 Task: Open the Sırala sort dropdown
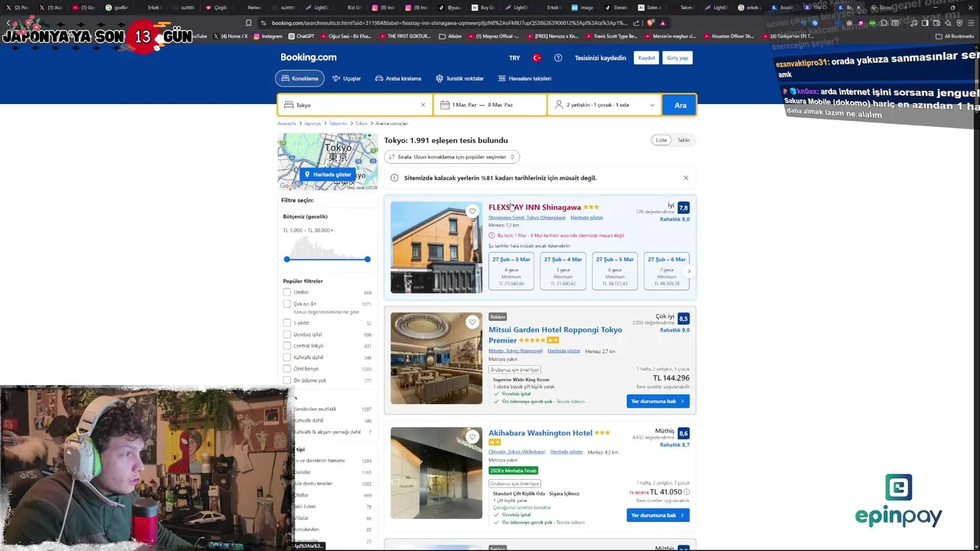(452, 157)
